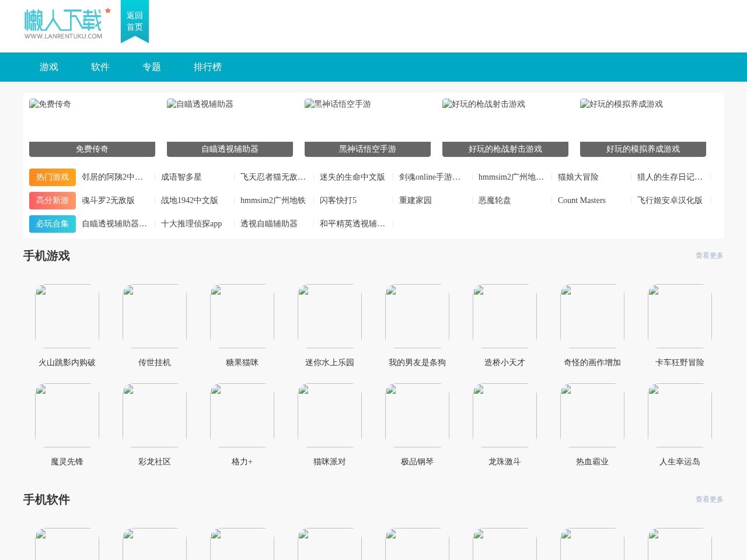Open link 猫娘大冒险
This screenshot has width=747, height=560.
point(578,177)
